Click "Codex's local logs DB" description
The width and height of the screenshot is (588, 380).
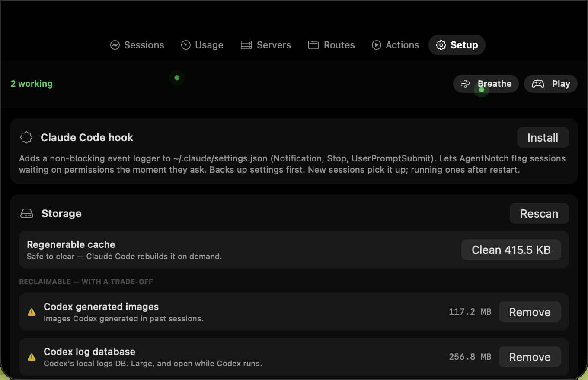pos(153,364)
